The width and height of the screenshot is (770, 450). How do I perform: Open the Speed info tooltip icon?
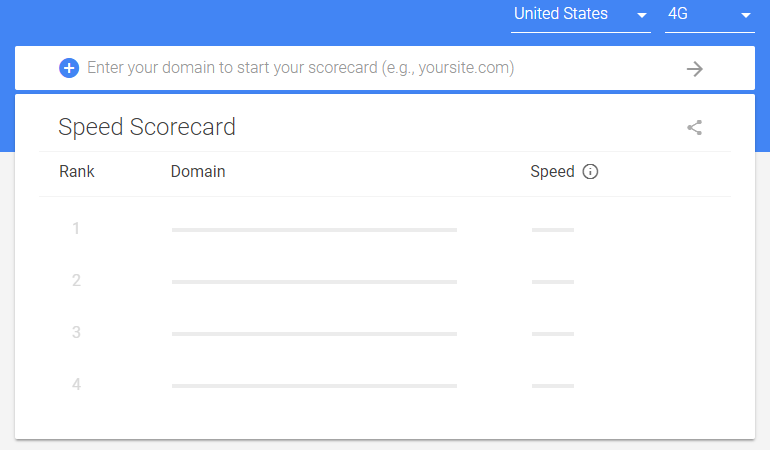(590, 171)
